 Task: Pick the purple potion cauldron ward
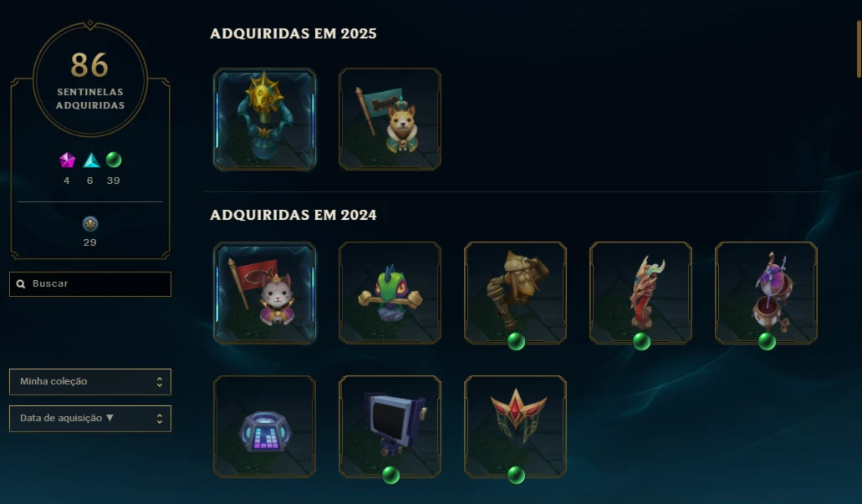(766, 293)
